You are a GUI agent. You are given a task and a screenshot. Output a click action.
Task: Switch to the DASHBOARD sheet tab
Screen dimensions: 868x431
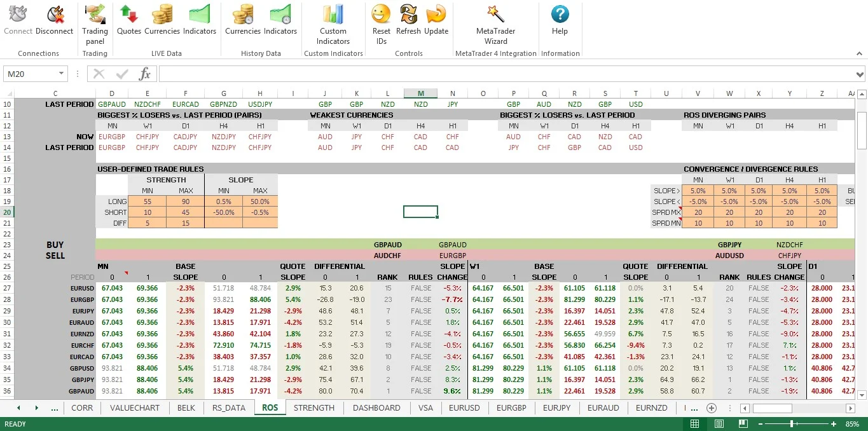pos(376,408)
